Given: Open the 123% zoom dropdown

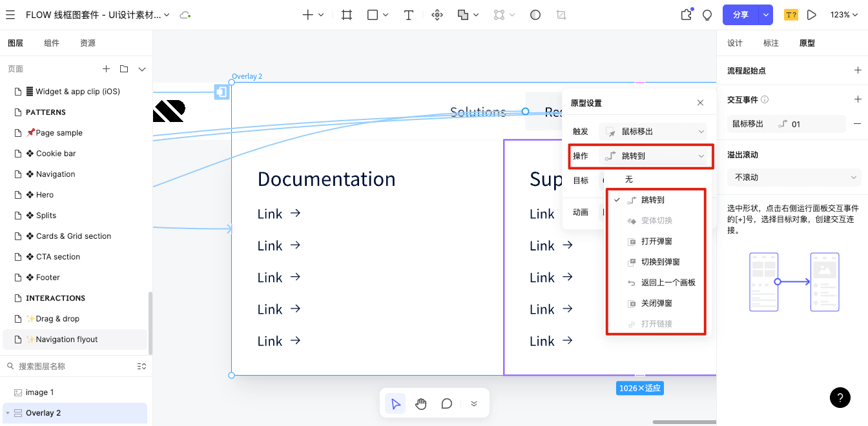Looking at the screenshot, I should (844, 15).
